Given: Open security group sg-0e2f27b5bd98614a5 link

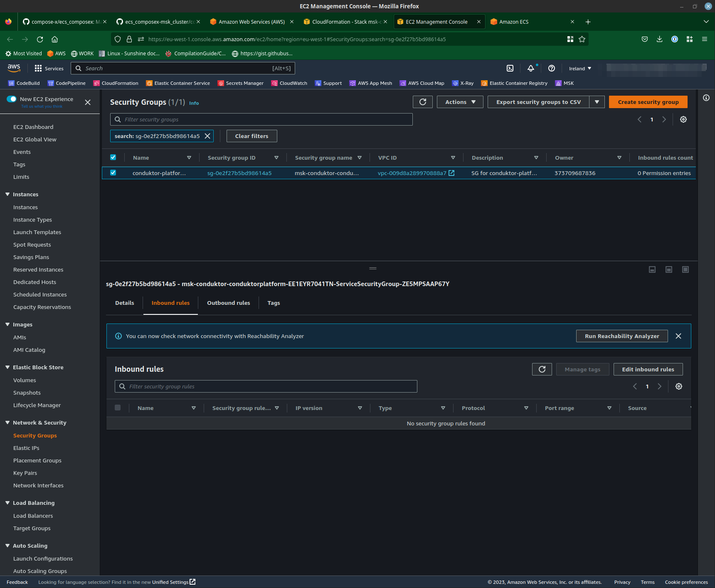Looking at the screenshot, I should click(x=239, y=173).
